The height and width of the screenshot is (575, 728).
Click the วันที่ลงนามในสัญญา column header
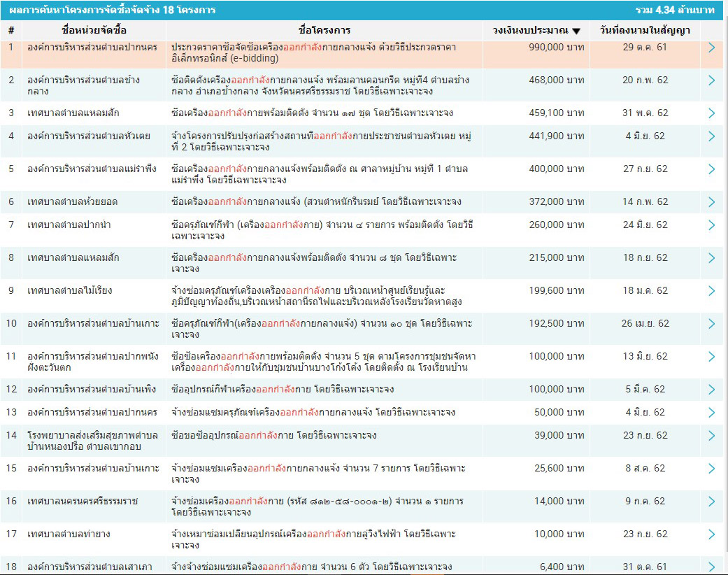645,31
